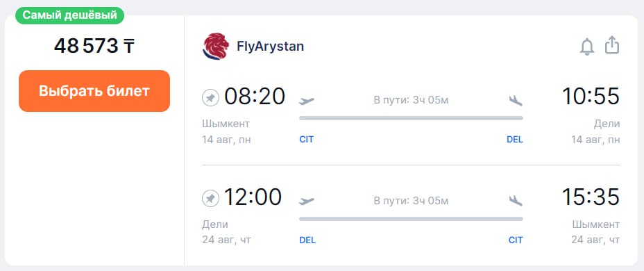Viewport: 644px width, 271px height.
Task: Click the FlyArystan airline name
Action: [x=270, y=46]
